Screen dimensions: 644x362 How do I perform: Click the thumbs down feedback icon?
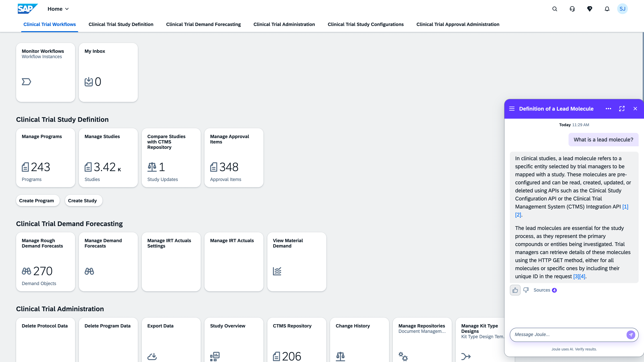point(526,290)
